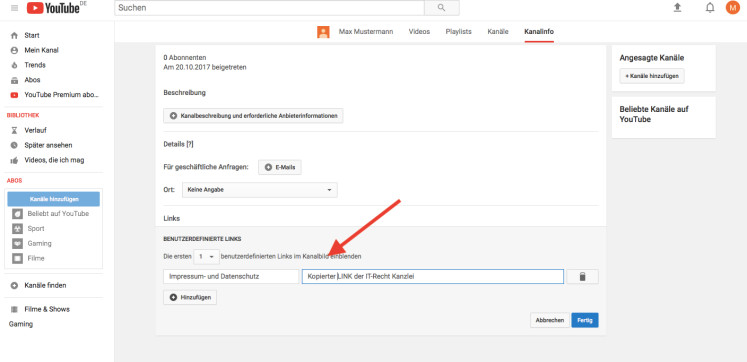Click the Sport channel icon
Image resolution: width=747 pixels, height=362 pixels.
pos(18,229)
